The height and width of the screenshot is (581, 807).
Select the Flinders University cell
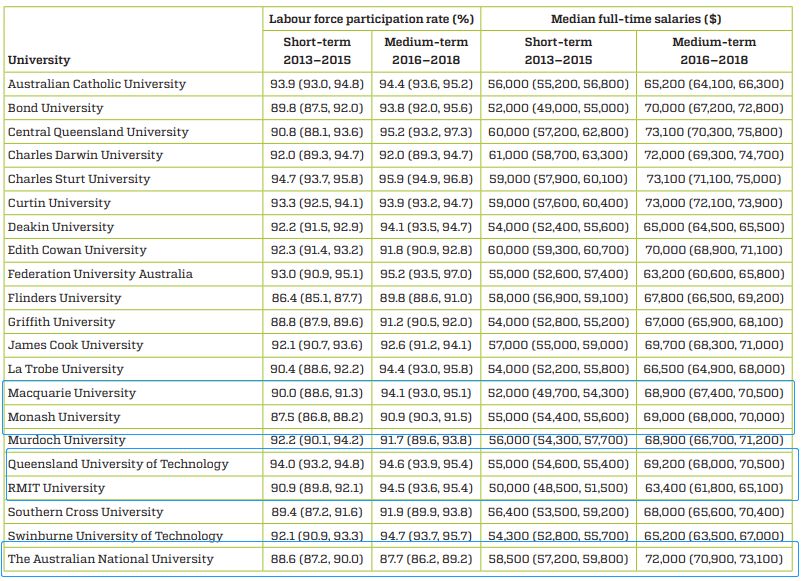tap(64, 298)
